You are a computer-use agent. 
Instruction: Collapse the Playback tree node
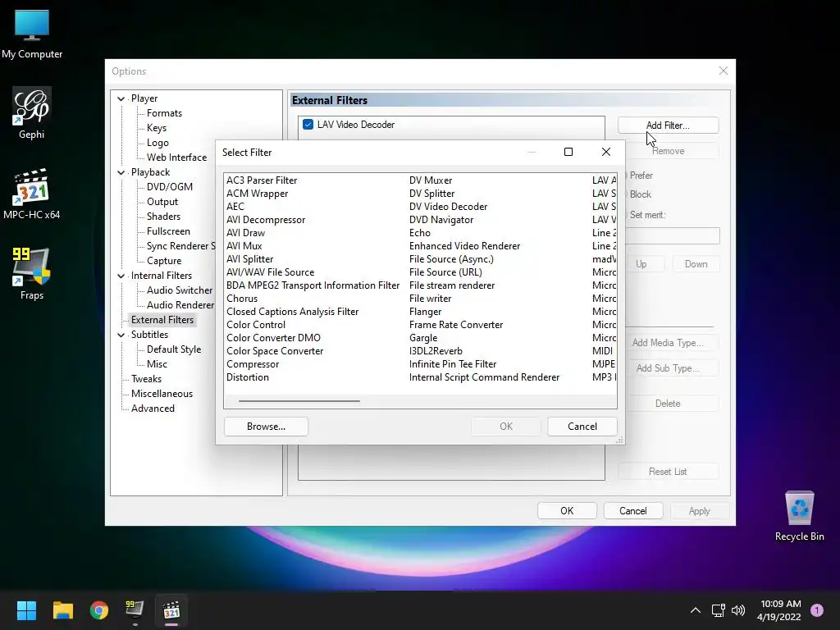tap(121, 172)
